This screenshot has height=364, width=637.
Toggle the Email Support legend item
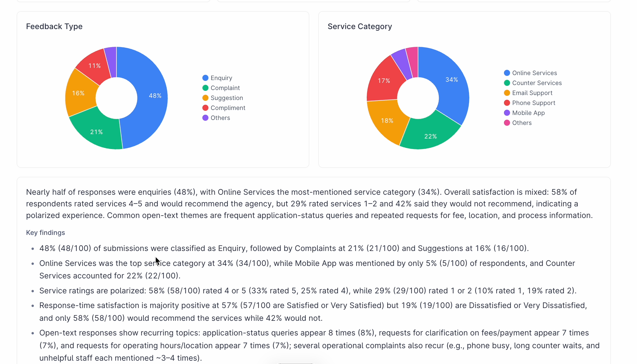click(532, 93)
